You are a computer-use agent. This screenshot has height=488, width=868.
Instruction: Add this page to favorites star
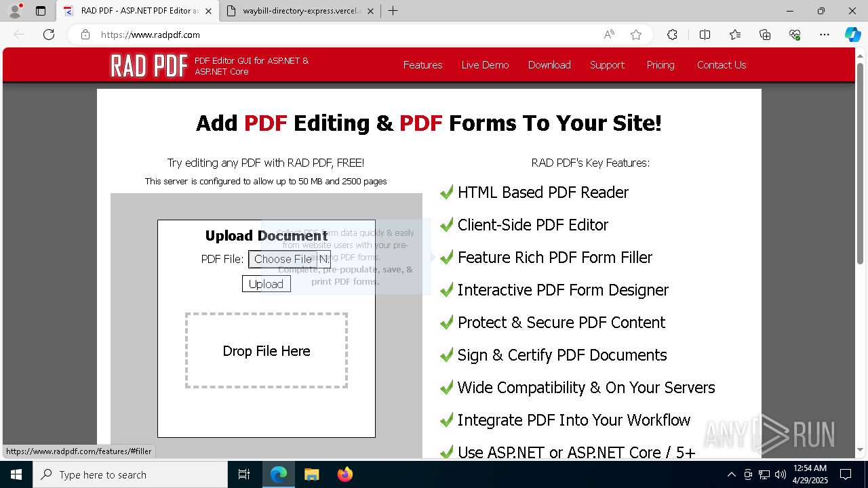(x=636, y=35)
